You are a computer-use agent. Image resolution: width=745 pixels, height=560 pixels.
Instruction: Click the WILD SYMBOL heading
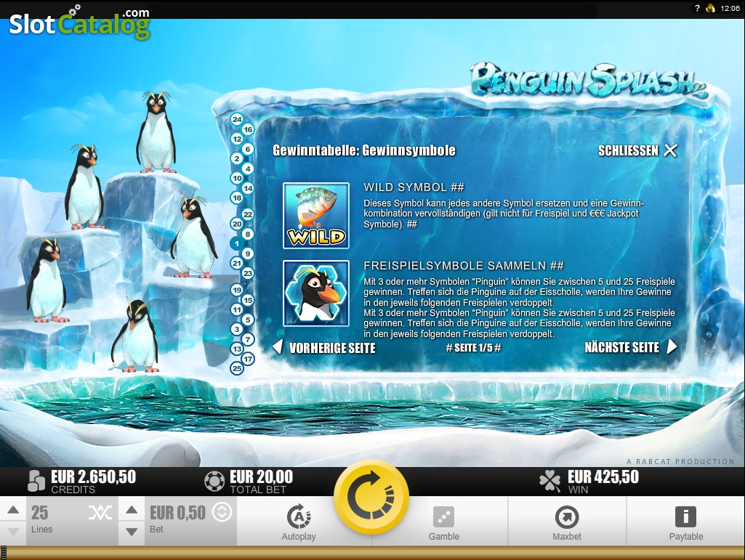click(x=414, y=187)
